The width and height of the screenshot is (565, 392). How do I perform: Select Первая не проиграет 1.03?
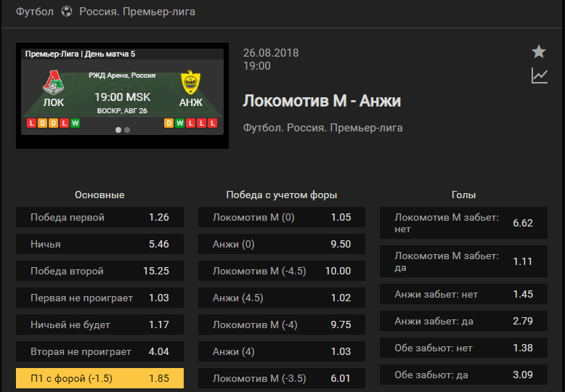point(99,298)
